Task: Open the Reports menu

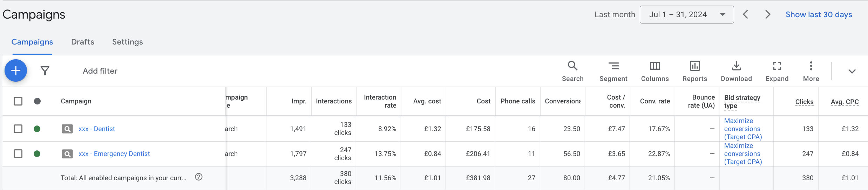Action: (x=694, y=71)
